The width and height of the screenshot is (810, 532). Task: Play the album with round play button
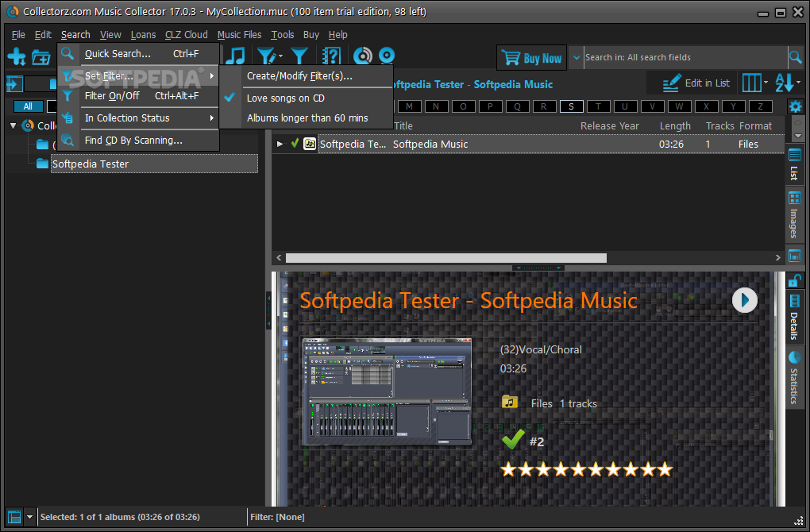pyautogui.click(x=744, y=300)
